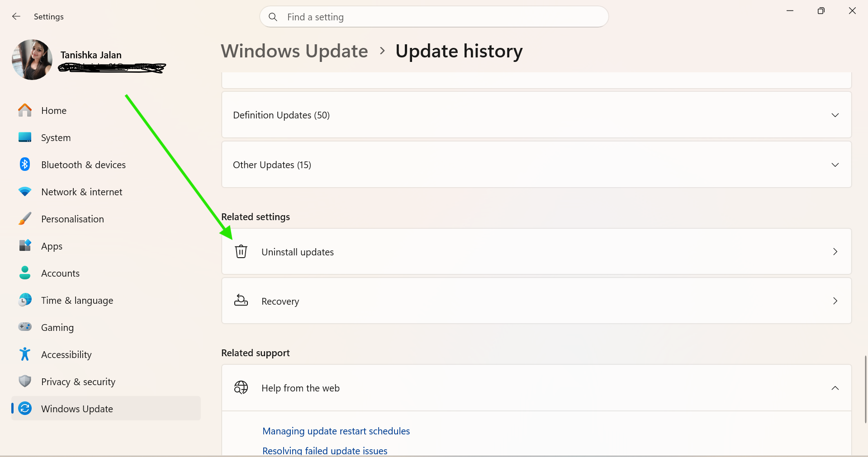
Task: Open Accounts settings page
Action: [106, 273]
